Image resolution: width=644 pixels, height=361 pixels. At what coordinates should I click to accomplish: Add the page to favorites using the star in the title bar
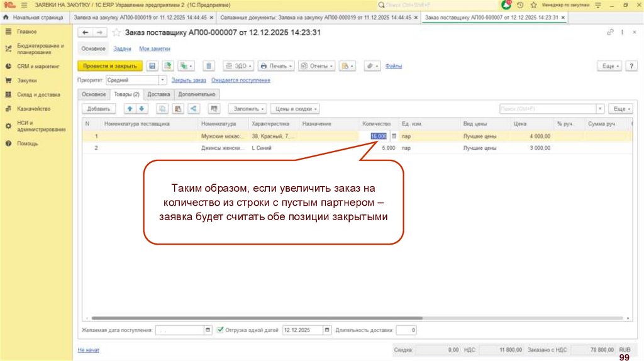tap(533, 4)
